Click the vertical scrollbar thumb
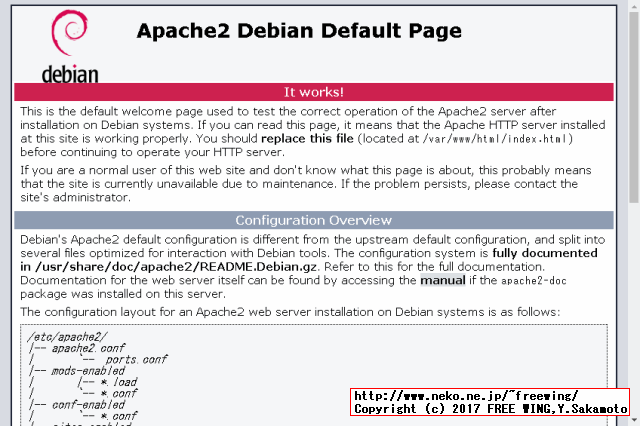This screenshot has height=426, width=640. [x=634, y=107]
